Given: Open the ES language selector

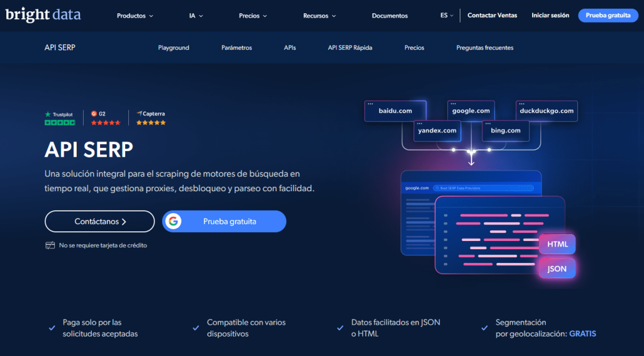Looking at the screenshot, I should pos(447,15).
